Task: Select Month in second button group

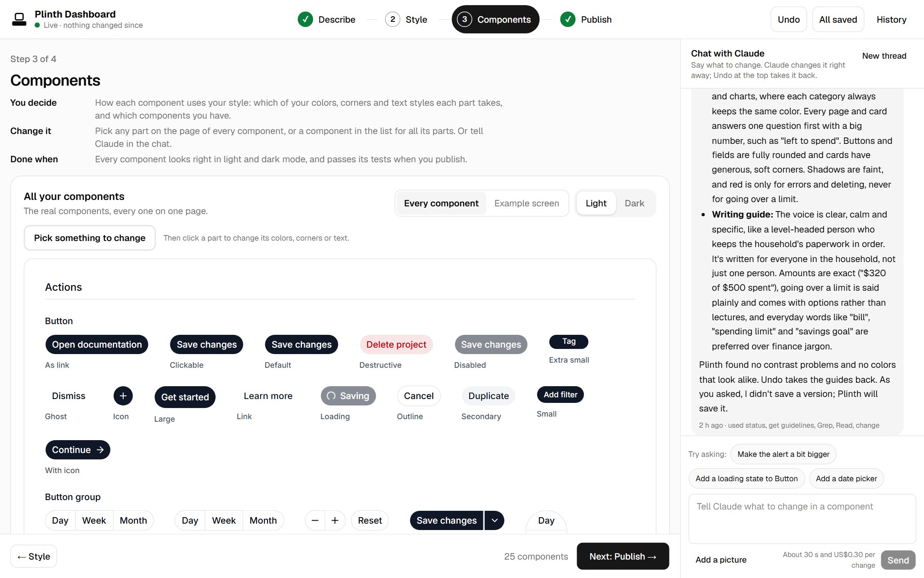Action: point(263,520)
